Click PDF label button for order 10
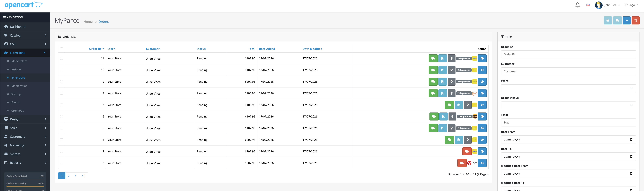644x191 pixels. pyautogui.click(x=443, y=70)
